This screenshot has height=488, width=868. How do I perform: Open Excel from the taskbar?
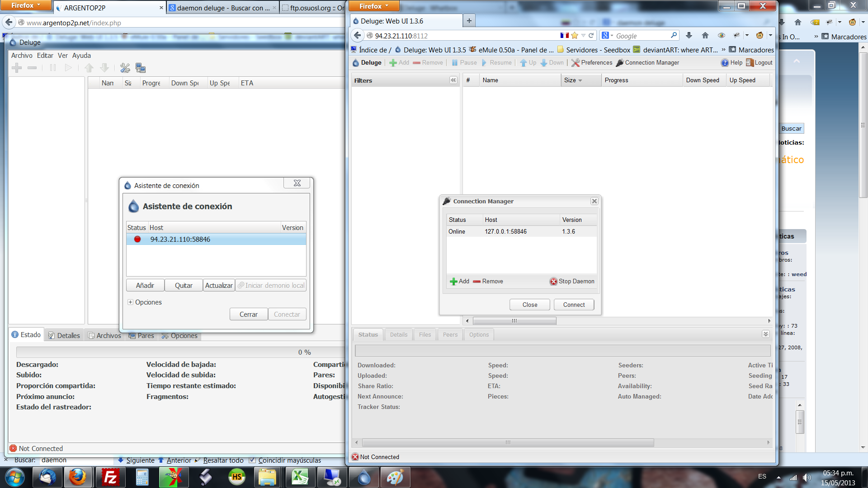point(300,477)
